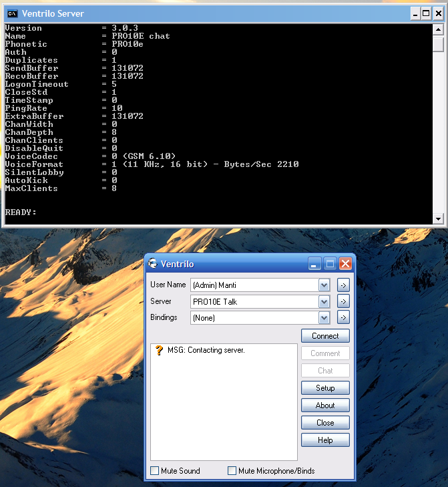Image resolution: width=448 pixels, height=487 pixels.
Task: Click the question mark message icon
Action: point(159,350)
